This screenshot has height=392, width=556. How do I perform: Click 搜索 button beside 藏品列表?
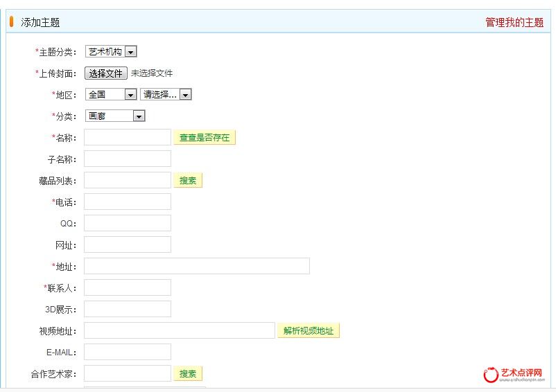point(188,180)
